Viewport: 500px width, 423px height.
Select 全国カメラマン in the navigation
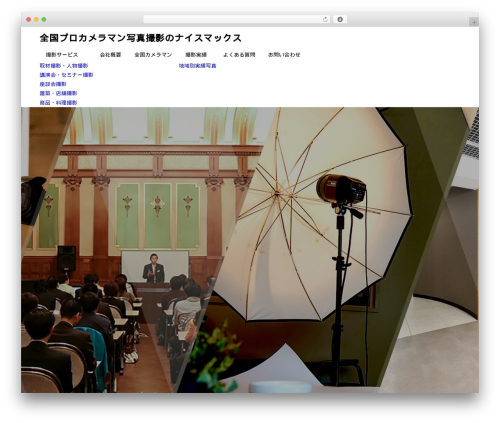[x=153, y=55]
